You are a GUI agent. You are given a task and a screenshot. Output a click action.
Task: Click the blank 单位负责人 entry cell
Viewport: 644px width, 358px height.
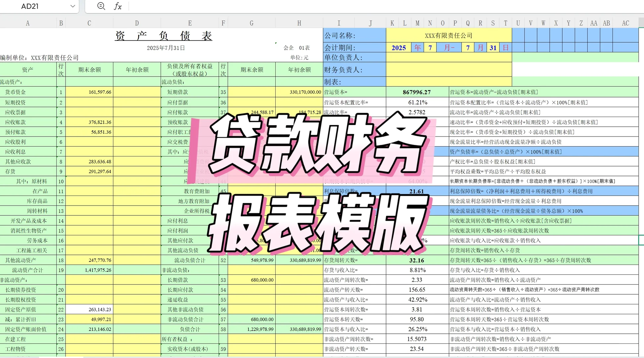449,57
